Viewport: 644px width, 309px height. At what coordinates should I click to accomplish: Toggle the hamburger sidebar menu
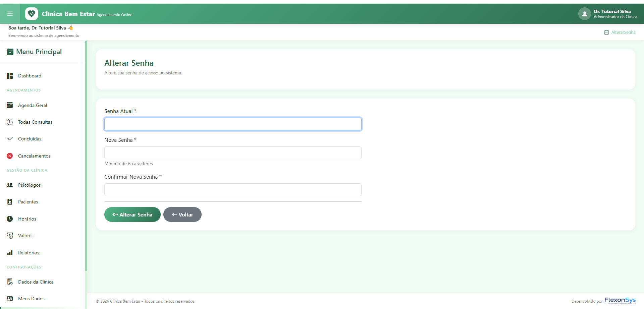10,14
